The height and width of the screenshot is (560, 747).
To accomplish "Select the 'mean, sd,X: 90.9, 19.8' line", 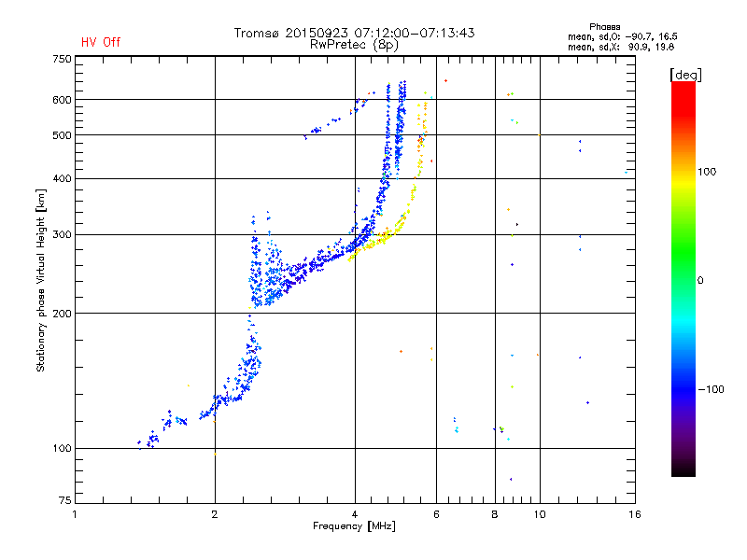I will point(621,47).
